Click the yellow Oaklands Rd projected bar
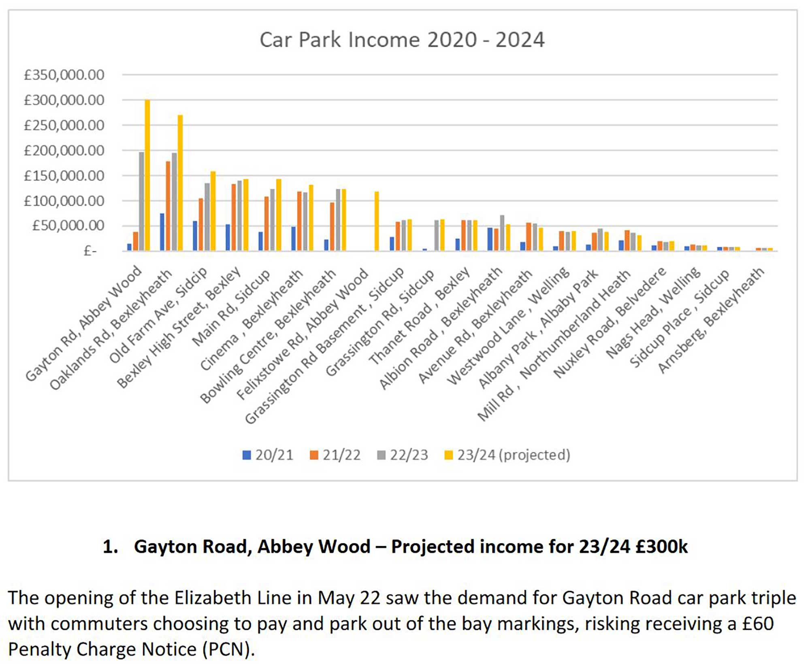Screen dimensions: 810x672 (180, 182)
